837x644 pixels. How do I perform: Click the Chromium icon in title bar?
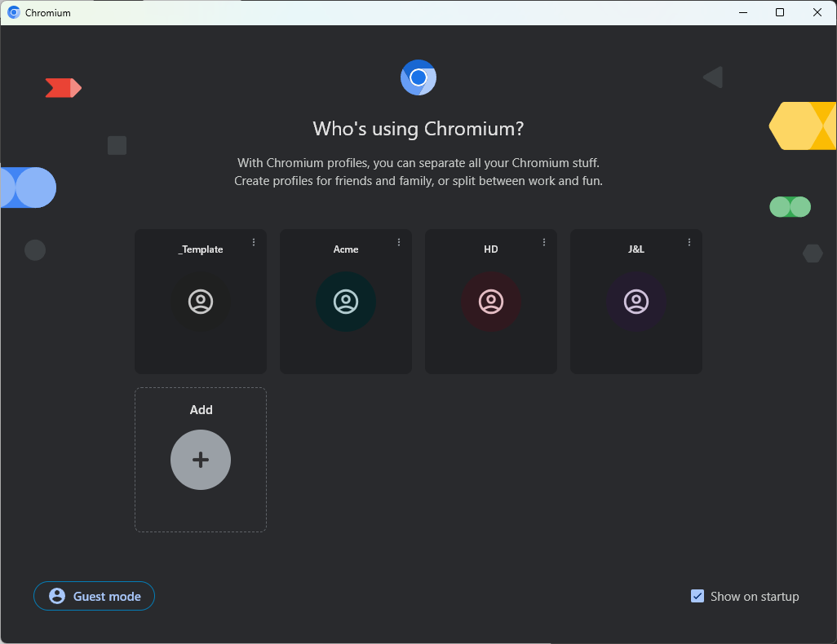14,12
